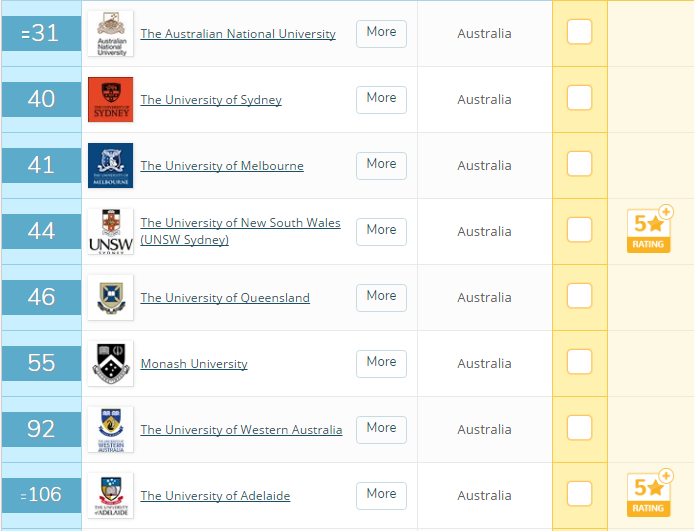Click the Monash University crest
The image size is (695, 531).
click(x=110, y=363)
